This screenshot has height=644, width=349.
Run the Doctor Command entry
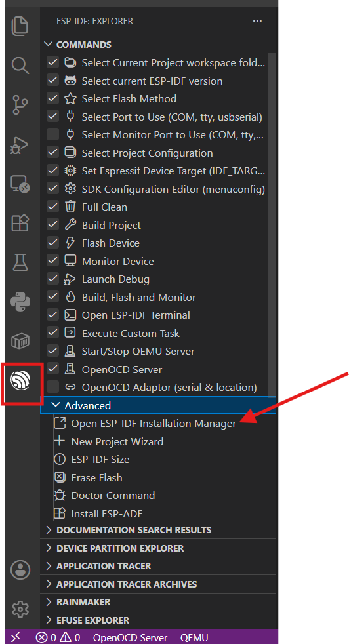pyautogui.click(x=113, y=496)
